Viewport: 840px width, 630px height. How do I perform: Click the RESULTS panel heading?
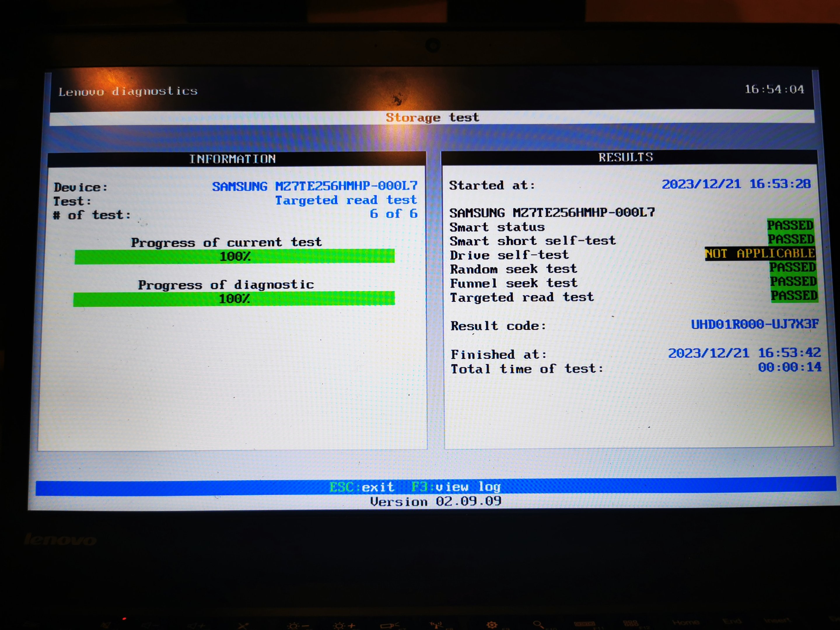point(626,157)
